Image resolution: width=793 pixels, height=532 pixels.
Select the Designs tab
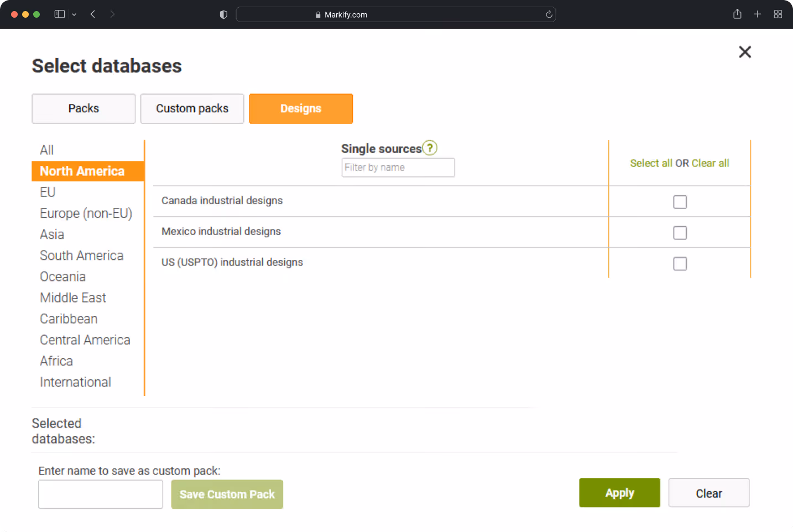coord(301,108)
